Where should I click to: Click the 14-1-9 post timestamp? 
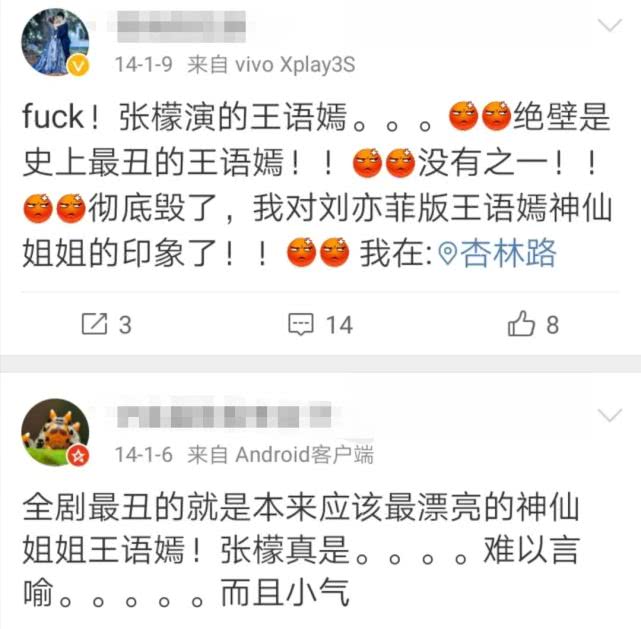click(143, 65)
